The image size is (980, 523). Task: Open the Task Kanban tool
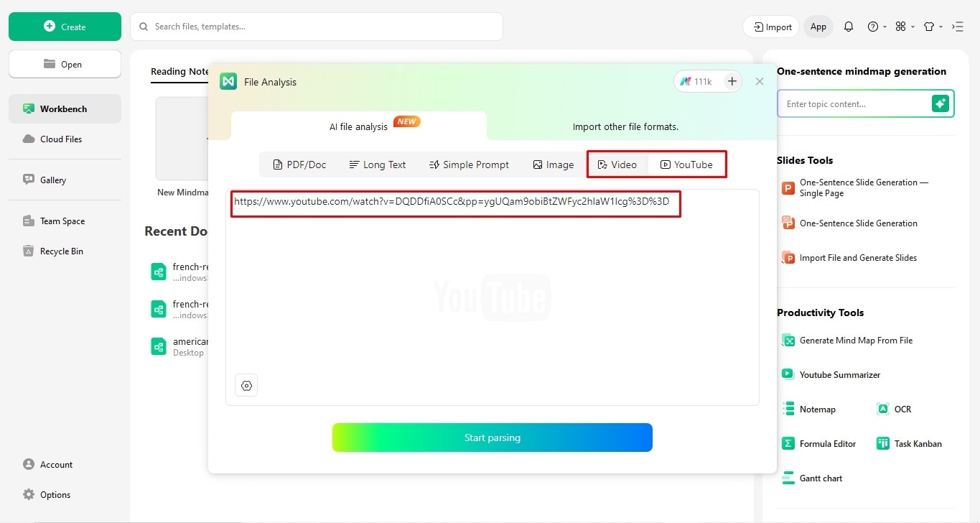[910, 444]
